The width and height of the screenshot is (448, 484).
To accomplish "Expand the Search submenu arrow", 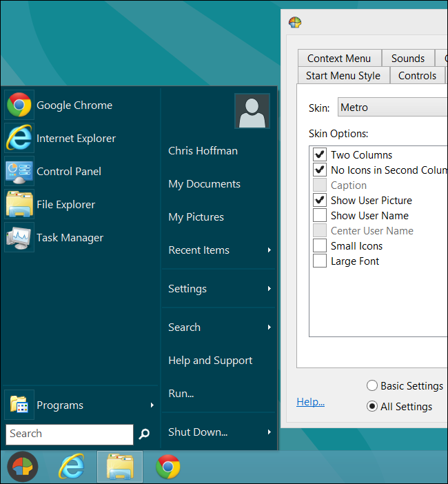I will (269, 327).
